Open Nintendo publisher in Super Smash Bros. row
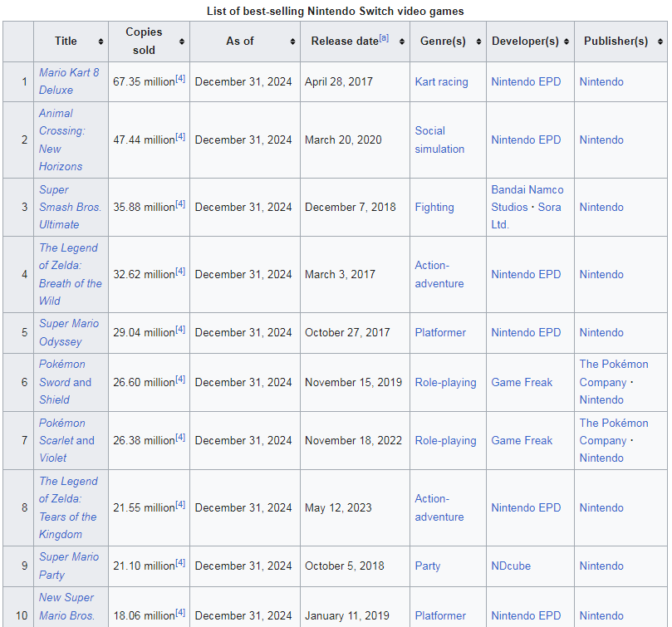The image size is (672, 627). click(x=601, y=207)
